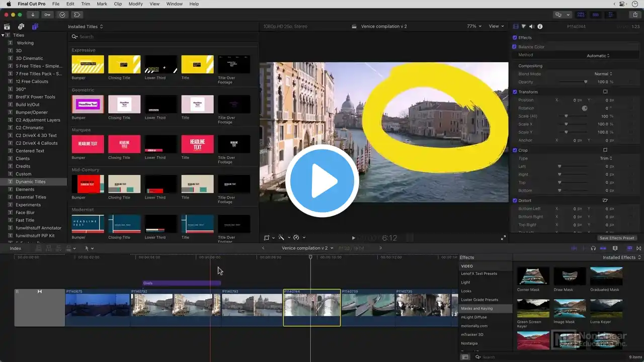
Task: Open the Modify menu
Action: coord(135,4)
